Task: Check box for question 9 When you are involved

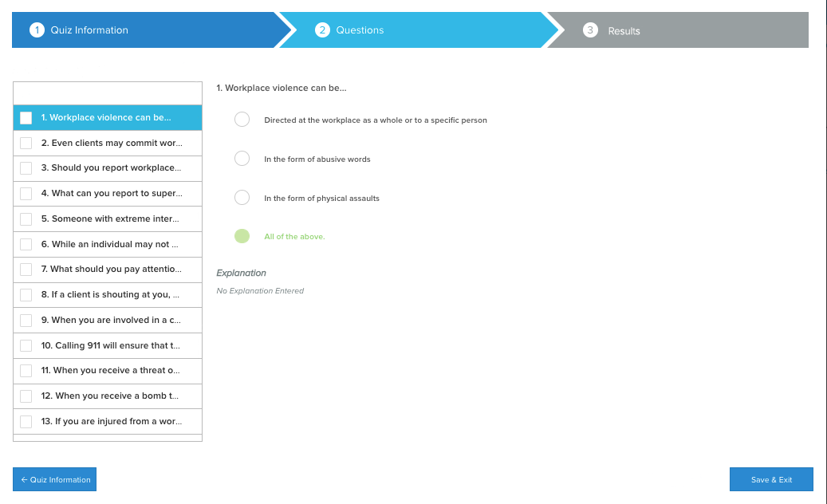Action: pos(26,320)
